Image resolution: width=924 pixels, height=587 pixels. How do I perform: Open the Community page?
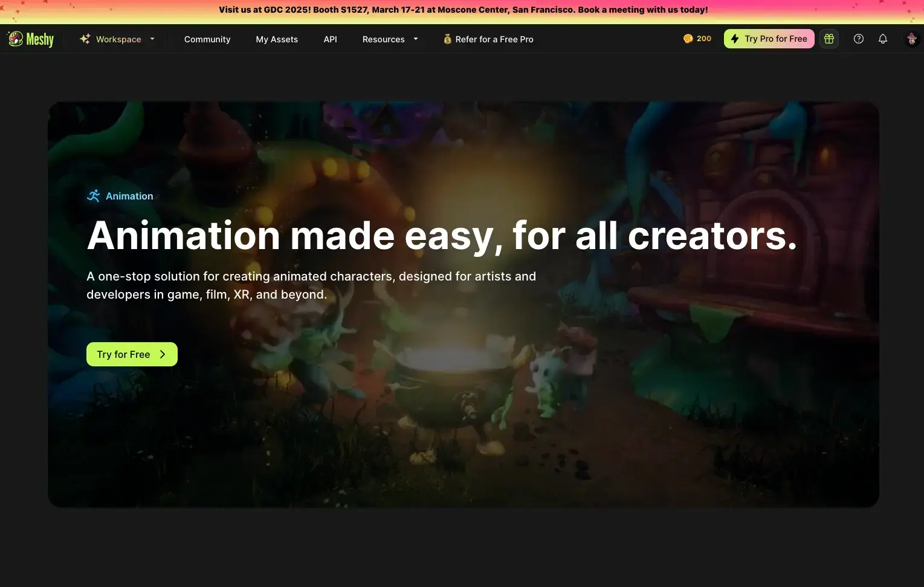[207, 39]
